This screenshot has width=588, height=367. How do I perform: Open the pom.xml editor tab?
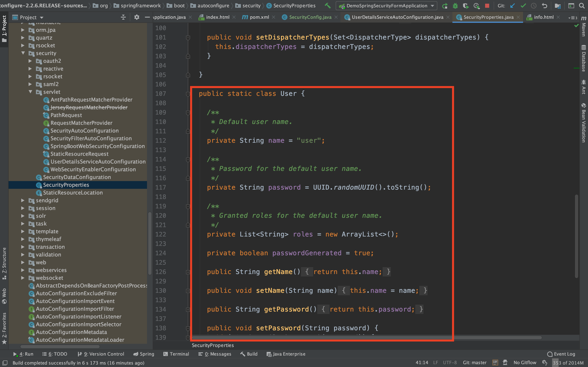[x=259, y=17]
